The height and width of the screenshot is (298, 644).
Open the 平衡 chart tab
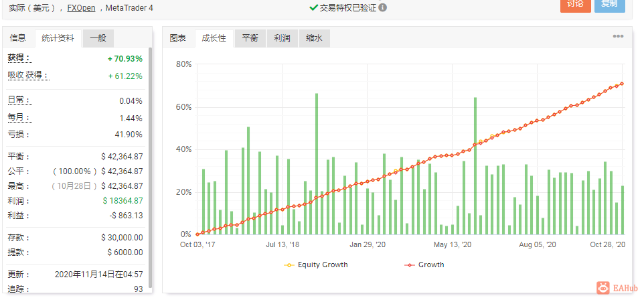click(x=250, y=38)
